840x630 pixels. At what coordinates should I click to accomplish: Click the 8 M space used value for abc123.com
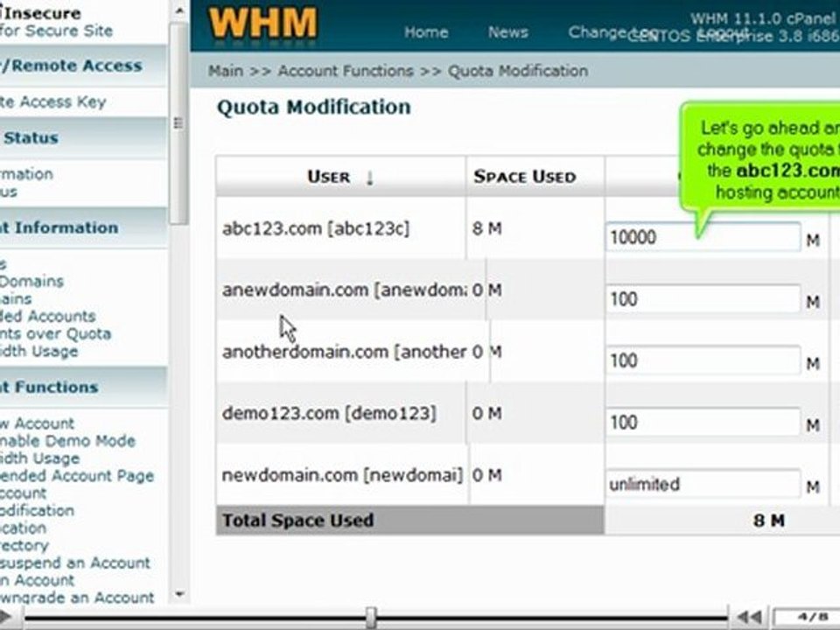pos(487,228)
